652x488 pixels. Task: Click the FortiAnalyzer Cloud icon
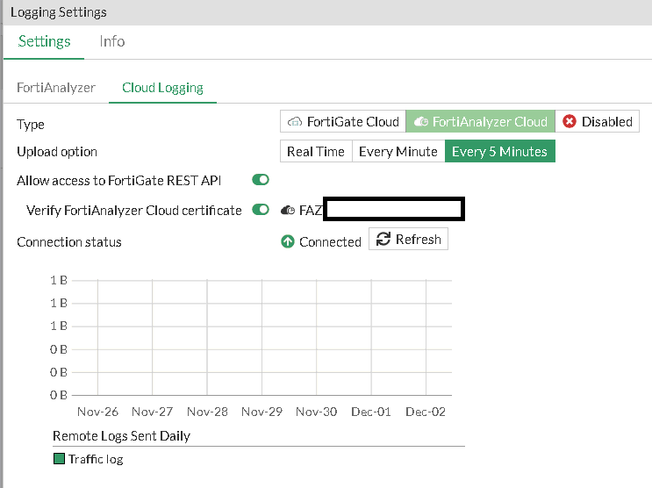420,122
